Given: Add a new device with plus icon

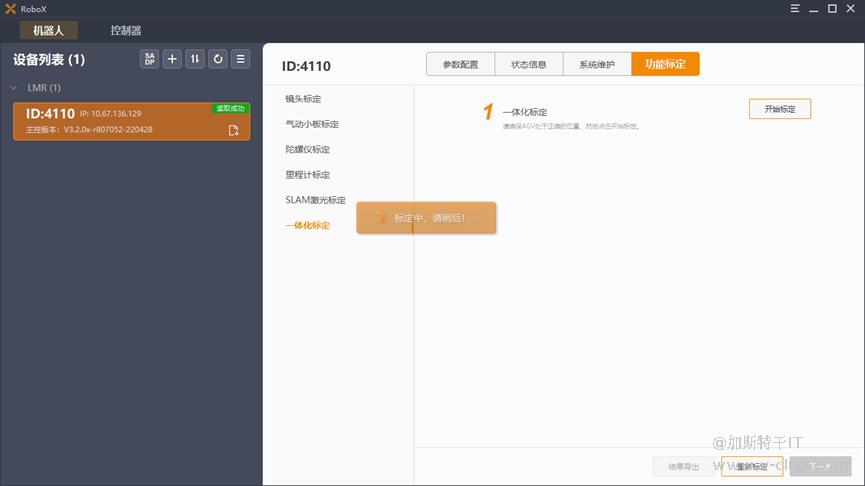Looking at the screenshot, I should 172,59.
